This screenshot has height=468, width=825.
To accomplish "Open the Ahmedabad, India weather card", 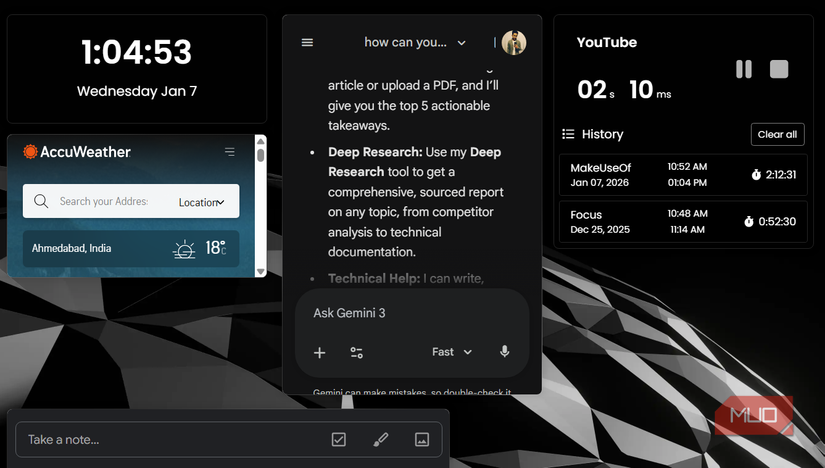I will coord(130,248).
